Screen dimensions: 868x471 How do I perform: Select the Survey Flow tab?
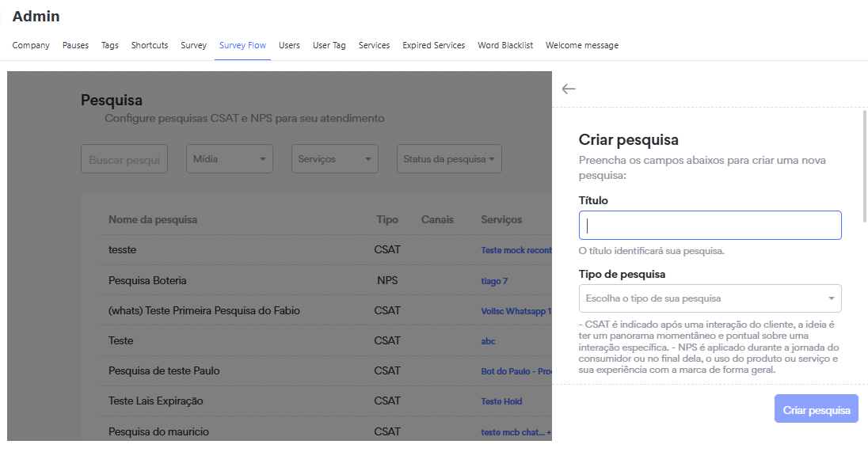pyautogui.click(x=242, y=45)
